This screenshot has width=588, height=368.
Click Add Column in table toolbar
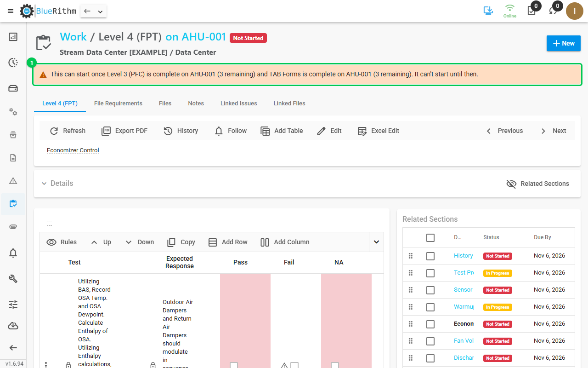click(x=285, y=242)
